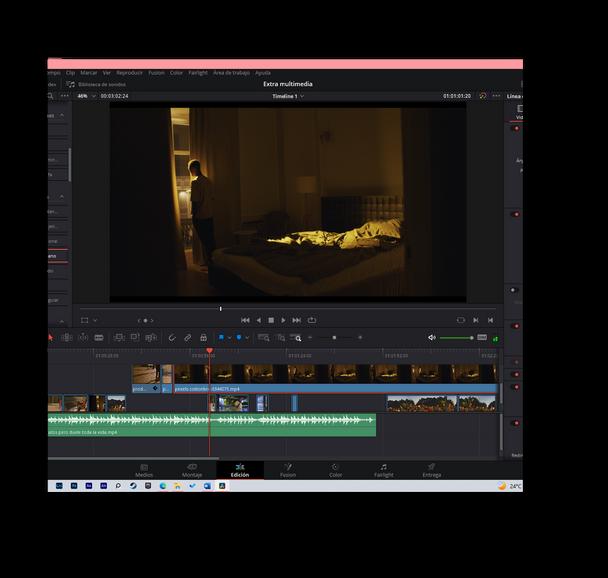Open Biblioteca de sonidos panel
Image resolution: width=608 pixels, height=578 pixels.
pos(96,84)
